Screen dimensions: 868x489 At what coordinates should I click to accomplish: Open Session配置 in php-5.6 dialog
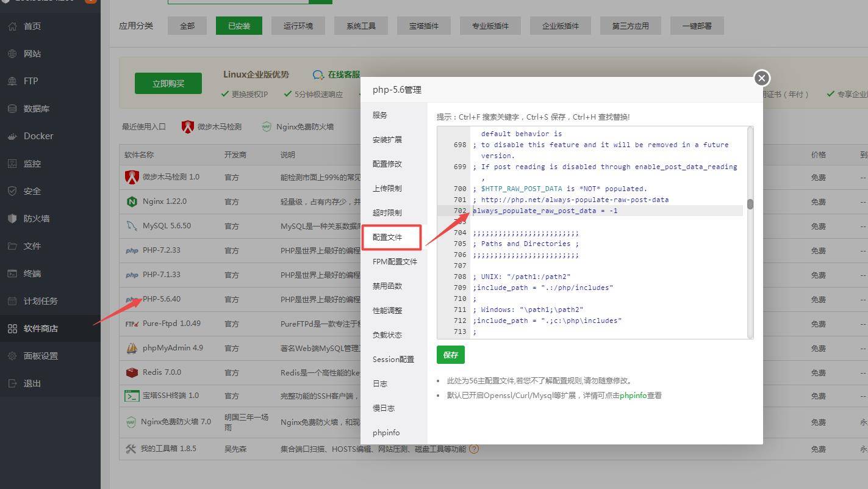click(x=394, y=359)
